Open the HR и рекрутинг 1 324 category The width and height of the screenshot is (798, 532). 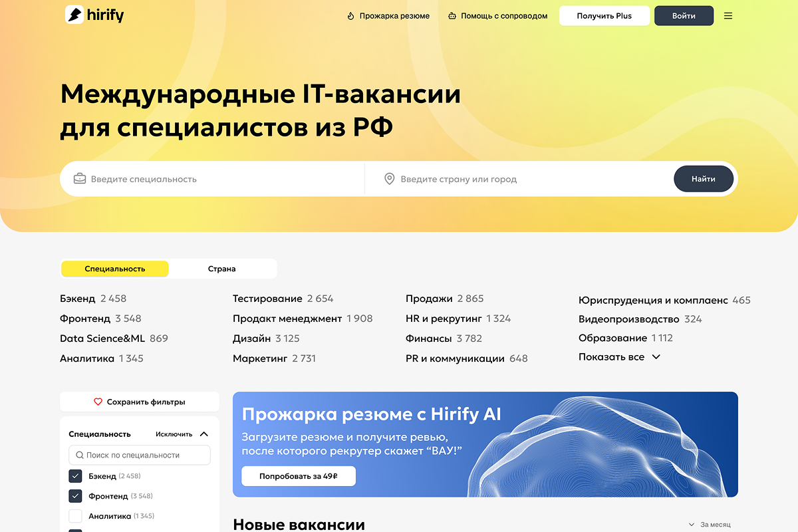coord(458,319)
